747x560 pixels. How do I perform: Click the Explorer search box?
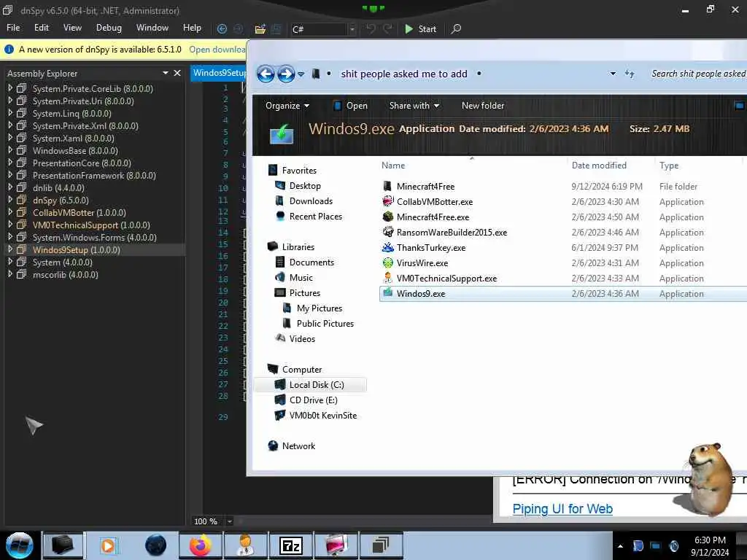[x=698, y=74]
